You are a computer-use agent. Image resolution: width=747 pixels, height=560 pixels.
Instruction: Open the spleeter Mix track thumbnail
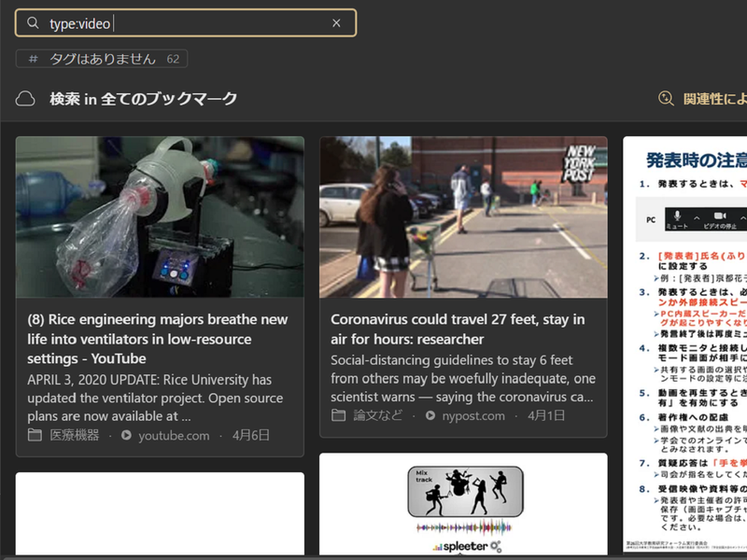coord(463,505)
